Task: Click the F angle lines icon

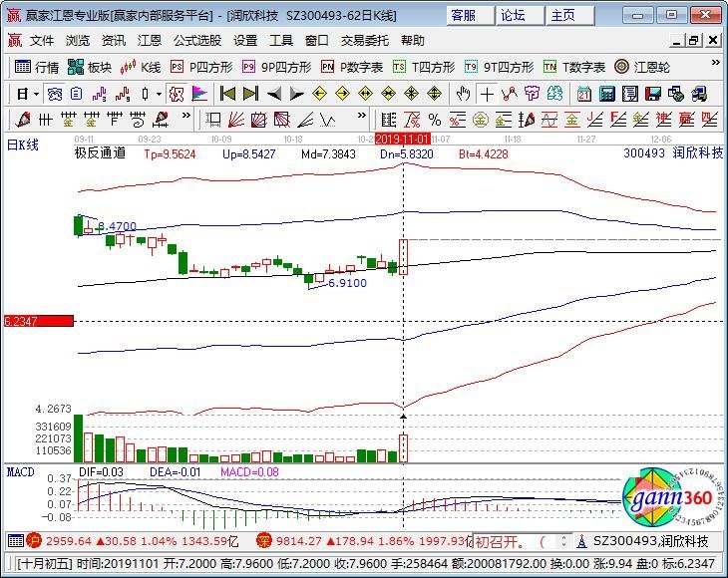Action: coord(618,121)
